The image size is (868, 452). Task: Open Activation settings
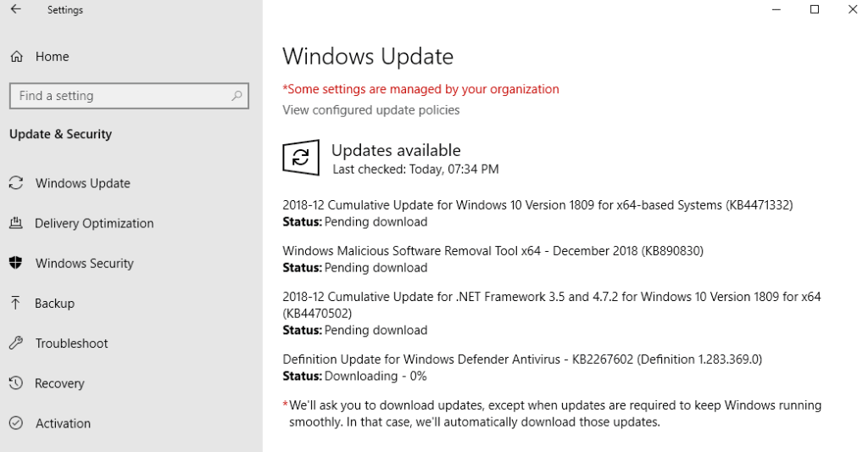(x=63, y=423)
